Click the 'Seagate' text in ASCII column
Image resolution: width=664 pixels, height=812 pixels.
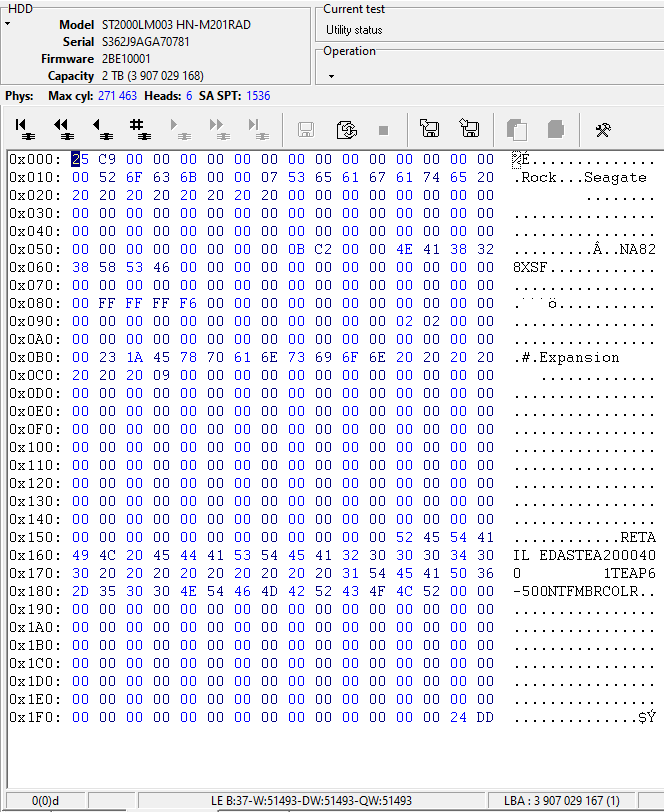[615, 178]
